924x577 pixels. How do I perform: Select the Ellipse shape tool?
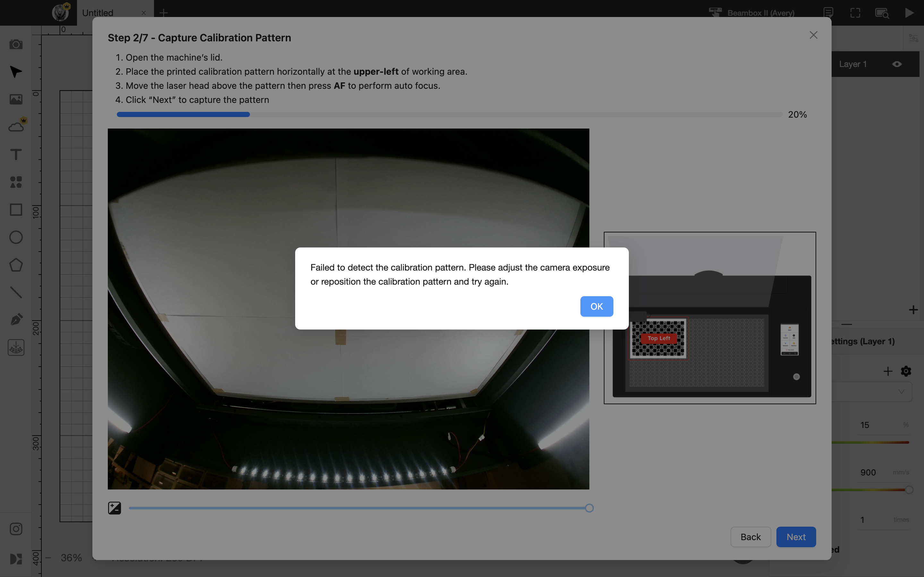pyautogui.click(x=16, y=237)
